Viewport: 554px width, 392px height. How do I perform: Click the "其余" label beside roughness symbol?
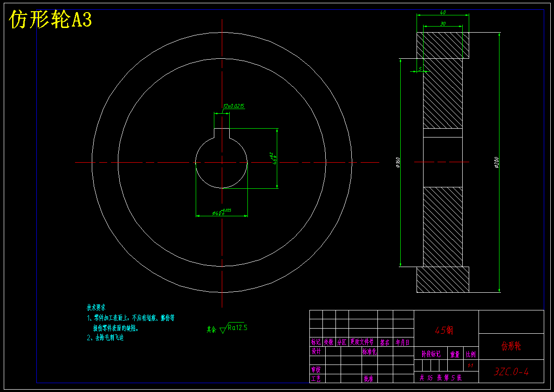click(211, 330)
